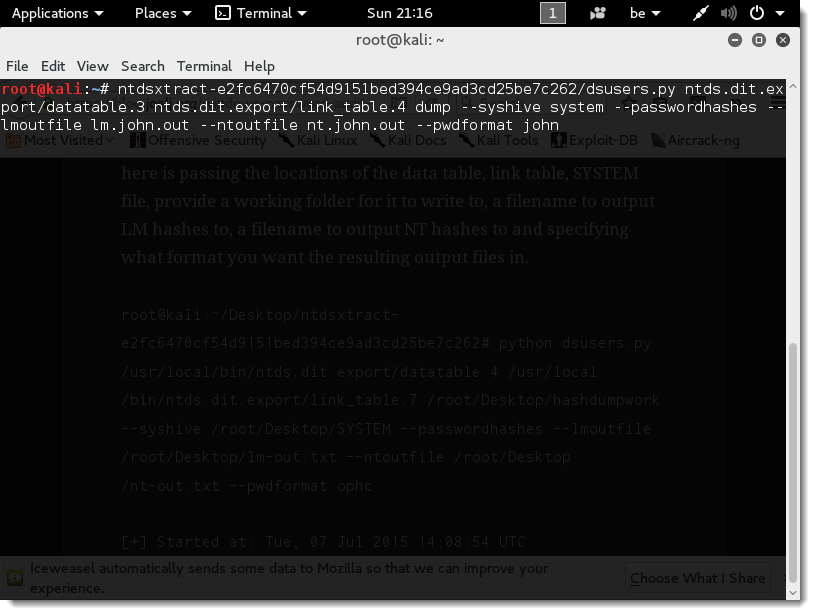Screen dimensions: 815x615
Task: Close the root@kali terminal window
Action: click(x=783, y=40)
